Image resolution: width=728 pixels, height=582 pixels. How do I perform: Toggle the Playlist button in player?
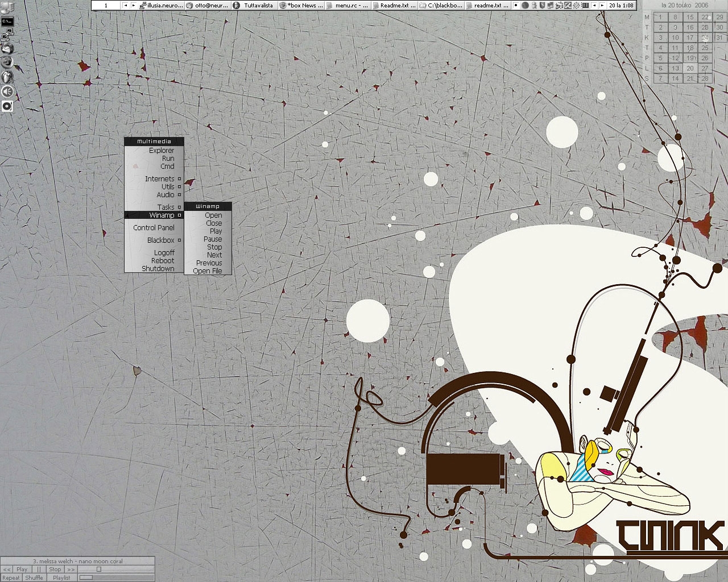(61, 578)
